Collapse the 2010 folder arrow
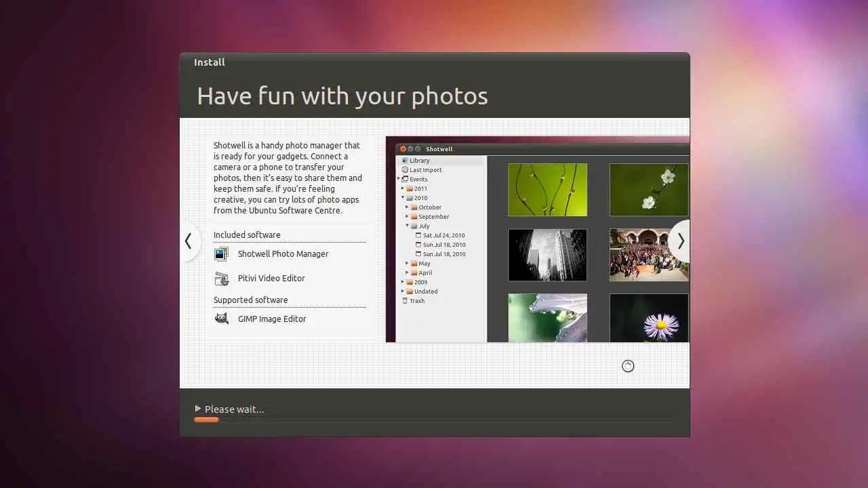Viewport: 868px width, 488px height. [403, 198]
